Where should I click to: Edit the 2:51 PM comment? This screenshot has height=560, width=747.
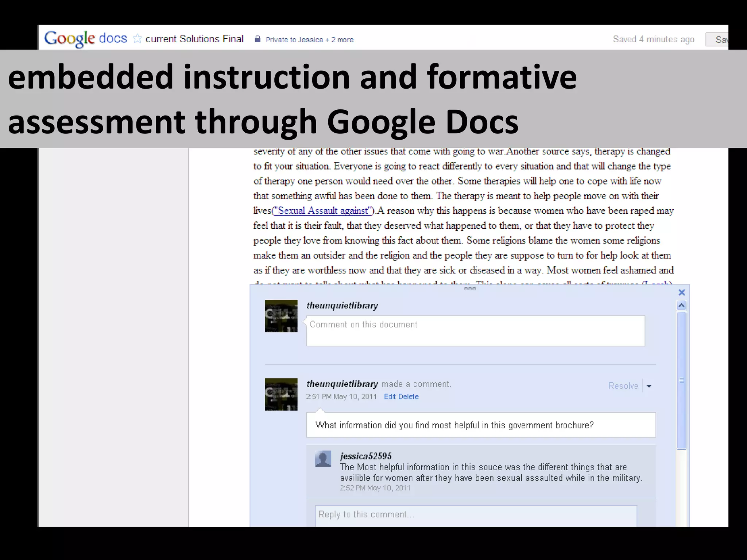coord(390,397)
